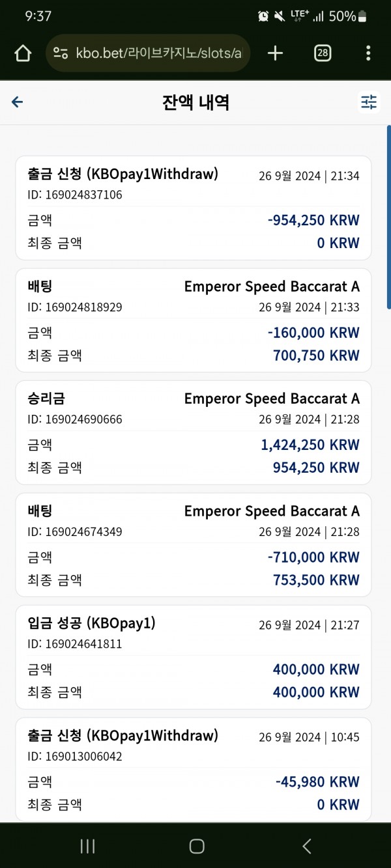This screenshot has width=391, height=868.
Task: Open the browser three-dot menu
Action: coord(368,53)
